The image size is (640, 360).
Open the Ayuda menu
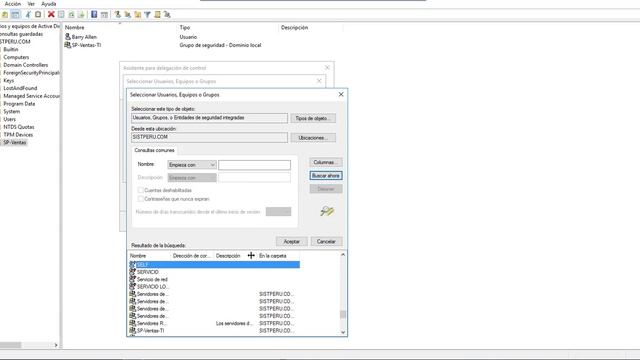[x=49, y=4]
